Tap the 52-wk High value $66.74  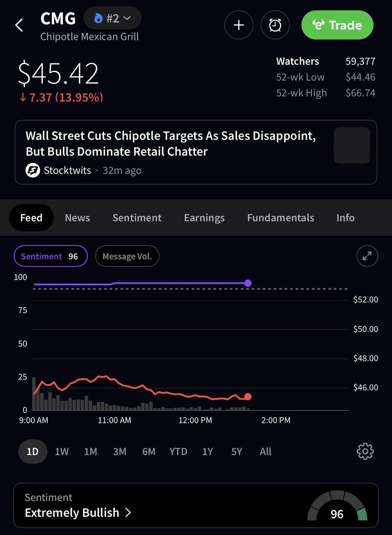coord(360,93)
